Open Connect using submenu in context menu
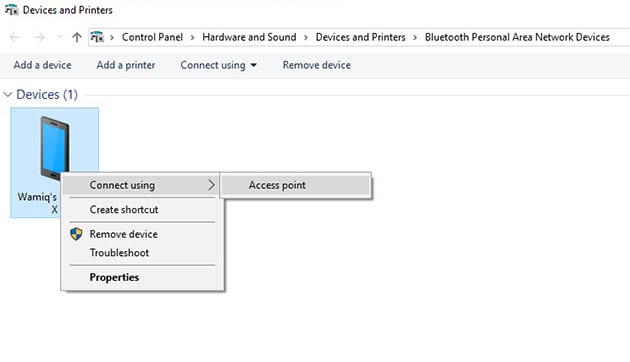Screen dimensions: 630x362 click(x=142, y=185)
